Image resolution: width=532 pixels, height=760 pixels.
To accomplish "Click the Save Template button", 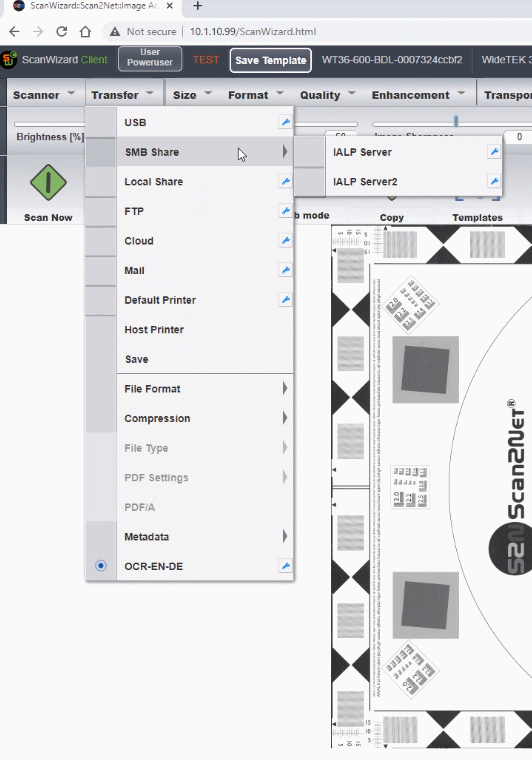I will [270, 61].
